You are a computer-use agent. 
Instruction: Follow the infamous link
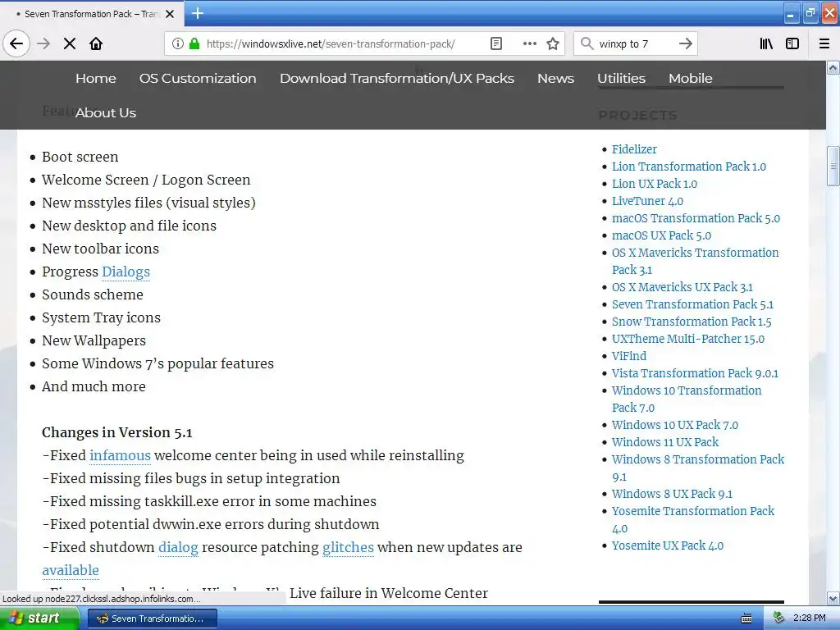pos(120,455)
